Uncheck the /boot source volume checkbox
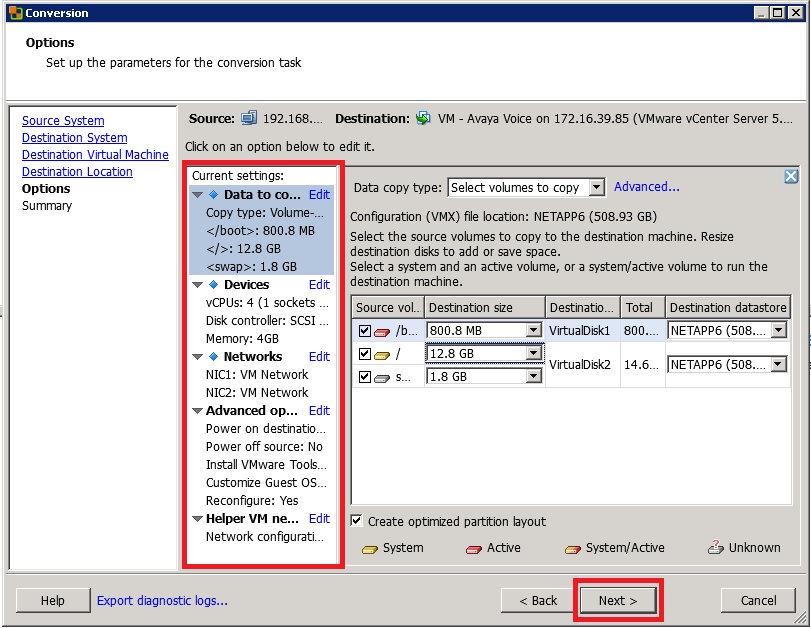The height and width of the screenshot is (628, 811). [363, 331]
